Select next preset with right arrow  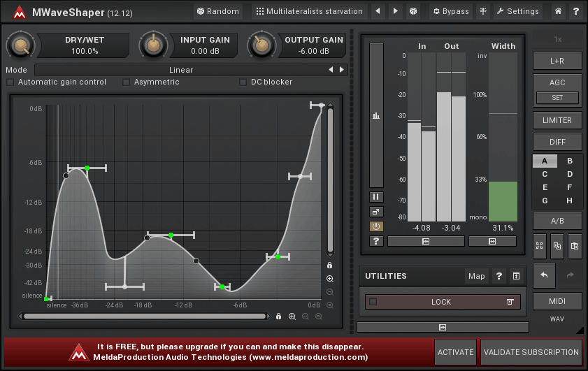(395, 11)
